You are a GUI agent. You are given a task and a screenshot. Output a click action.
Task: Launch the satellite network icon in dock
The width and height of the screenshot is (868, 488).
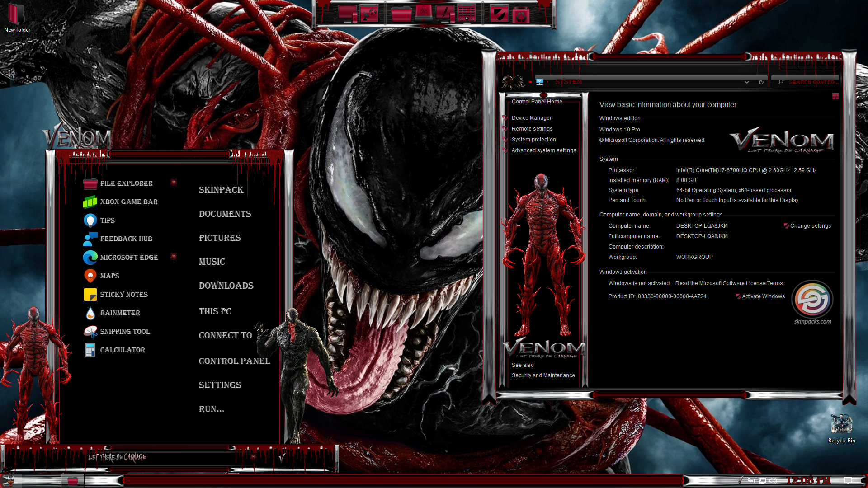pos(369,14)
